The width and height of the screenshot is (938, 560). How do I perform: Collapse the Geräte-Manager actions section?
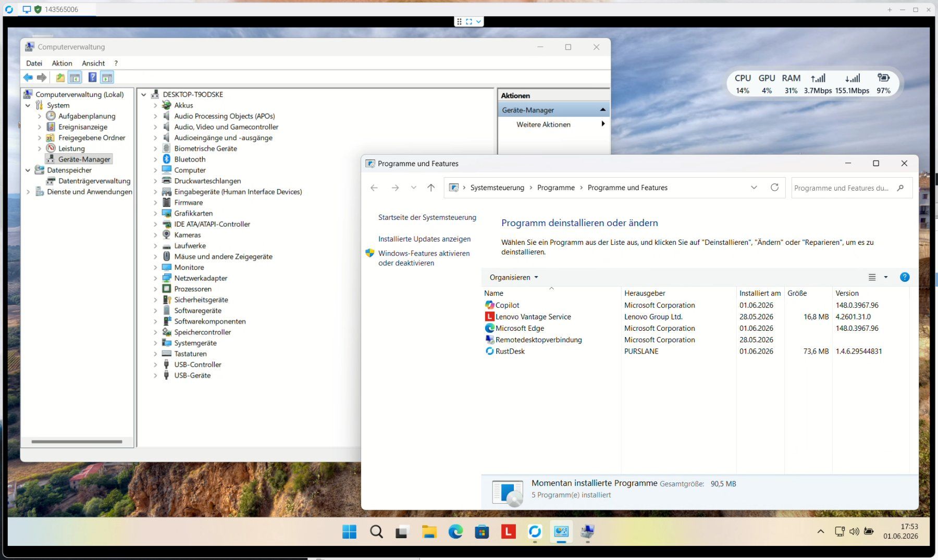pos(603,110)
